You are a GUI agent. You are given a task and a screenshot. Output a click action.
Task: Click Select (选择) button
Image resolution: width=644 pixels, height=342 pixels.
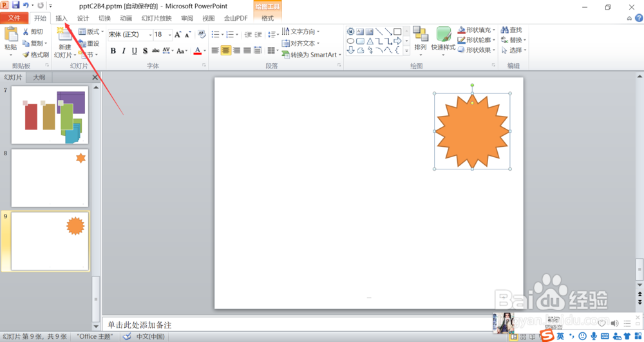[513, 50]
